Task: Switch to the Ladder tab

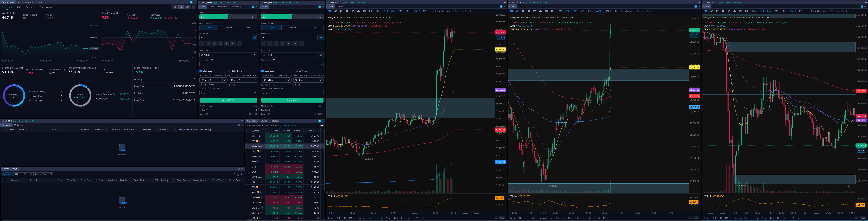Action: click(235, 7)
